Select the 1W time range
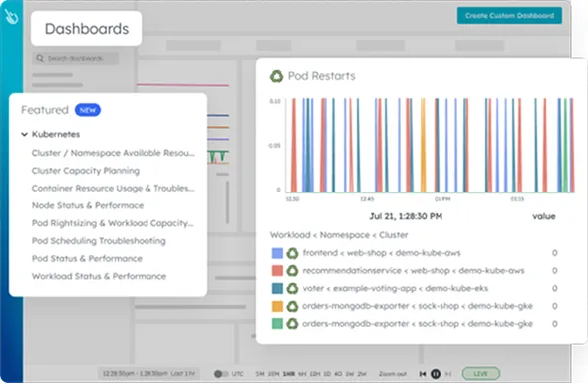This screenshot has width=588, height=383. [x=350, y=374]
